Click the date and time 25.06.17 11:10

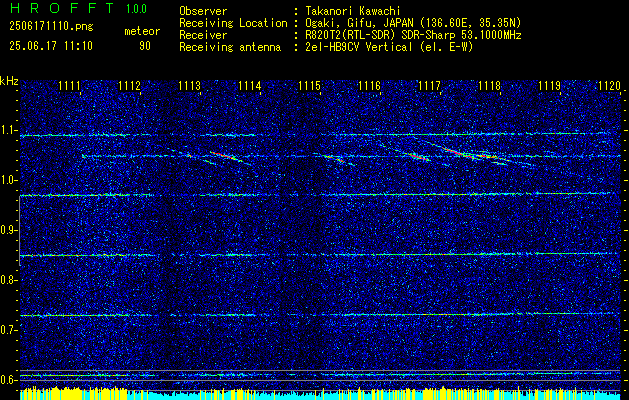(x=51, y=46)
